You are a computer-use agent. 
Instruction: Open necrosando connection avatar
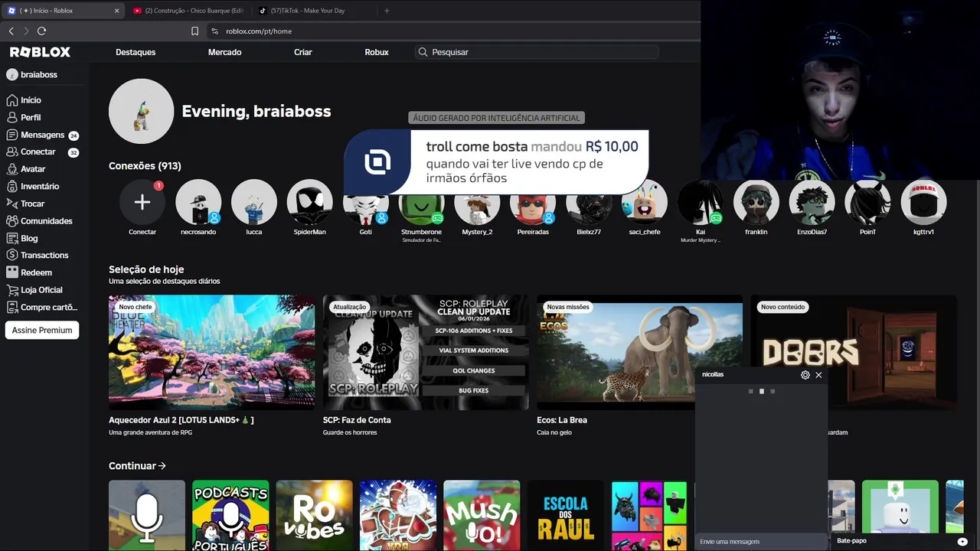[x=198, y=202]
